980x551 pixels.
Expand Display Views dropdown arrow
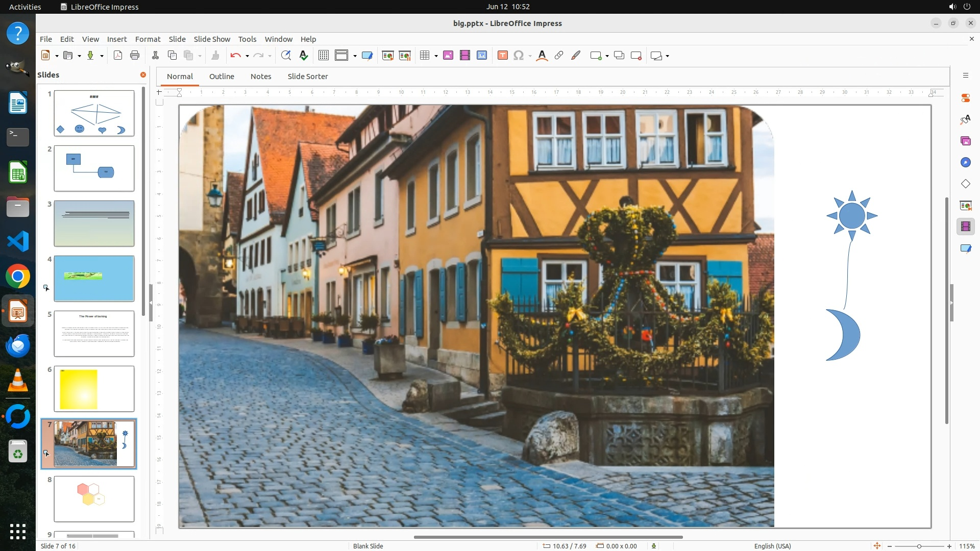(355, 56)
